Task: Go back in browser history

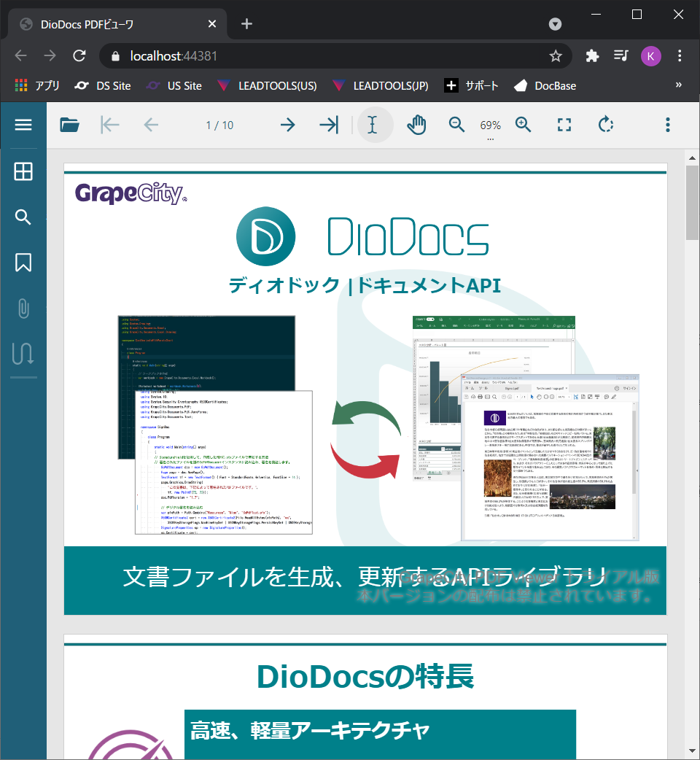Action: tap(21, 55)
